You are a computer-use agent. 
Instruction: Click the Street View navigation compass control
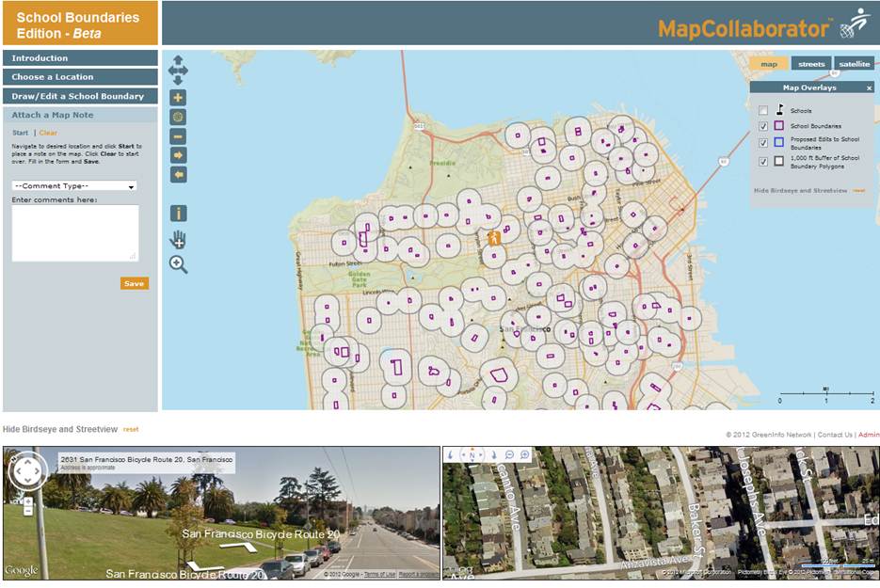tap(27, 471)
